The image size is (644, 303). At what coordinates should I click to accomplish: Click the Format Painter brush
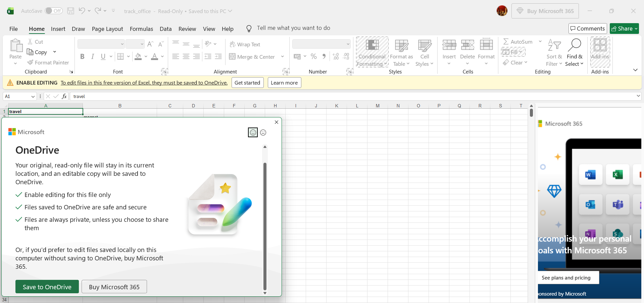click(48, 62)
